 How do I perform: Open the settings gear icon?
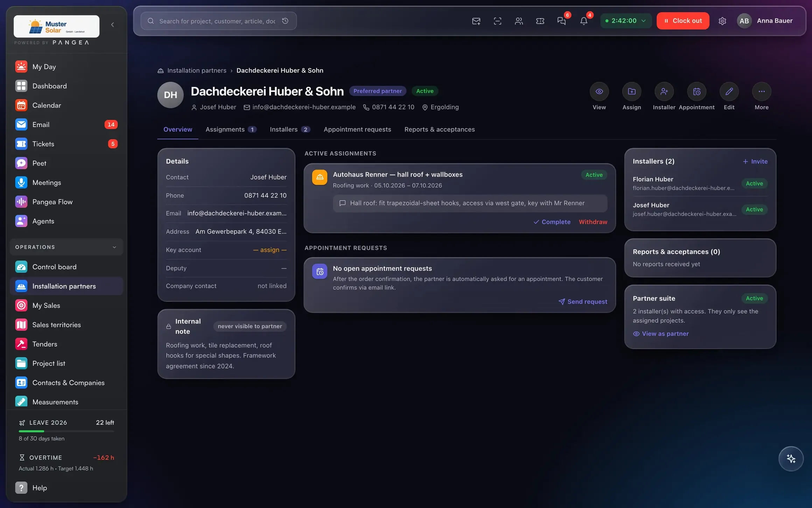click(x=722, y=21)
